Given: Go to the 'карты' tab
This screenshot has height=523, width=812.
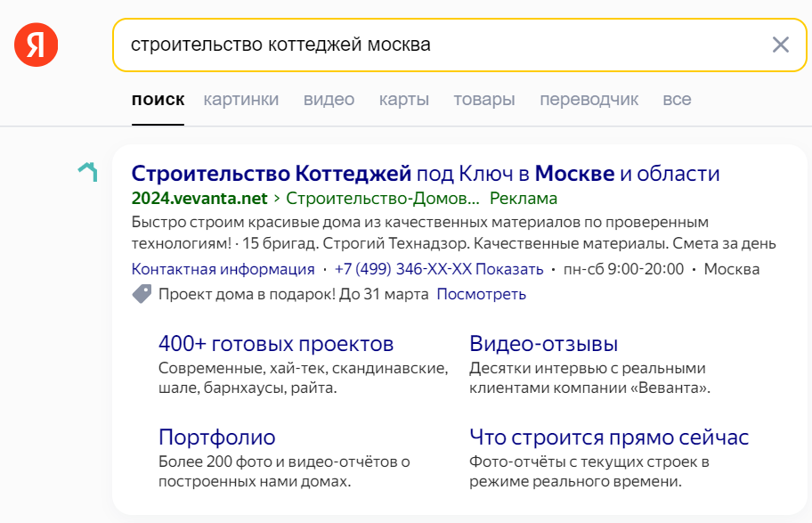Looking at the screenshot, I should tap(404, 99).
